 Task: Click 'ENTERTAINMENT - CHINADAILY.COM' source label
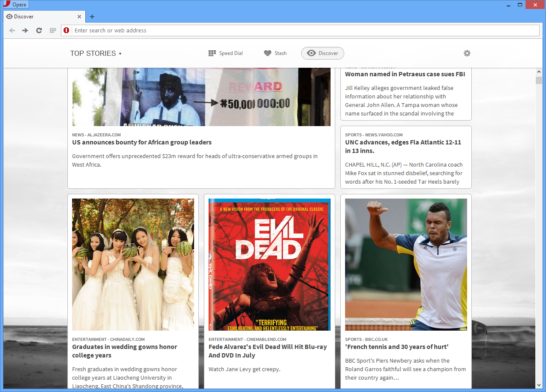[108, 340]
